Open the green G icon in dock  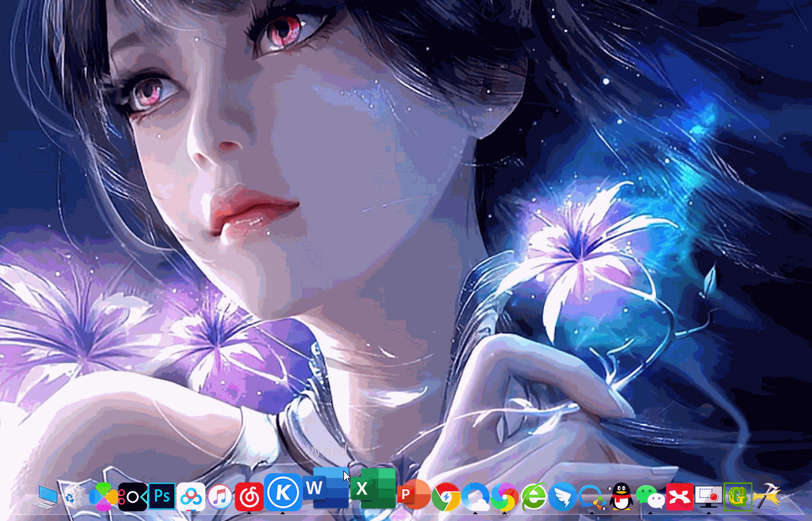(738, 497)
